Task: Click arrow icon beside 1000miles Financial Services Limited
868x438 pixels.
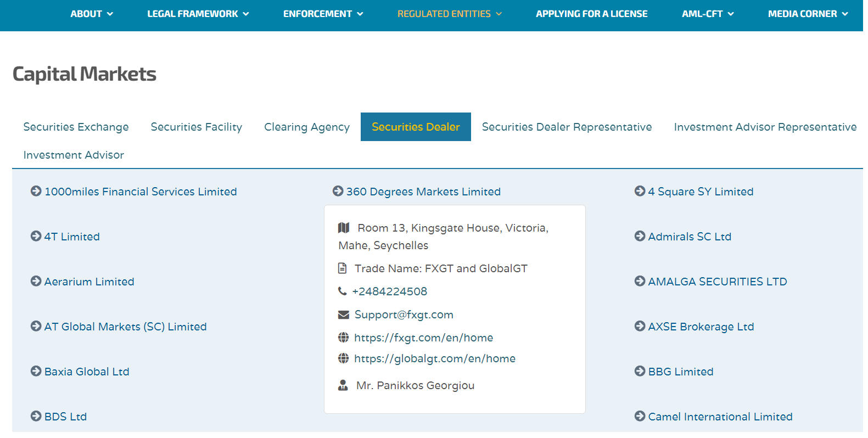Action: [36, 191]
